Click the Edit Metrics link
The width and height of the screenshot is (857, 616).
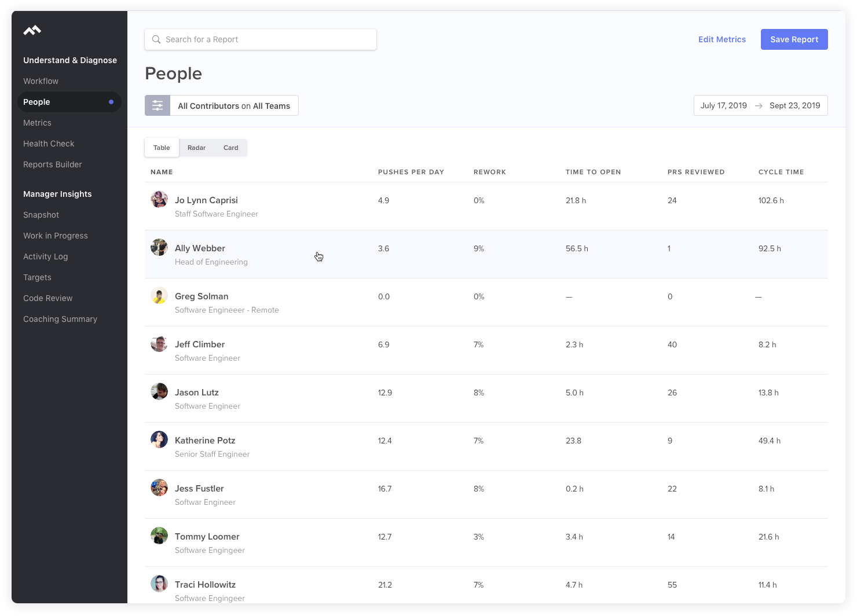[x=722, y=39]
